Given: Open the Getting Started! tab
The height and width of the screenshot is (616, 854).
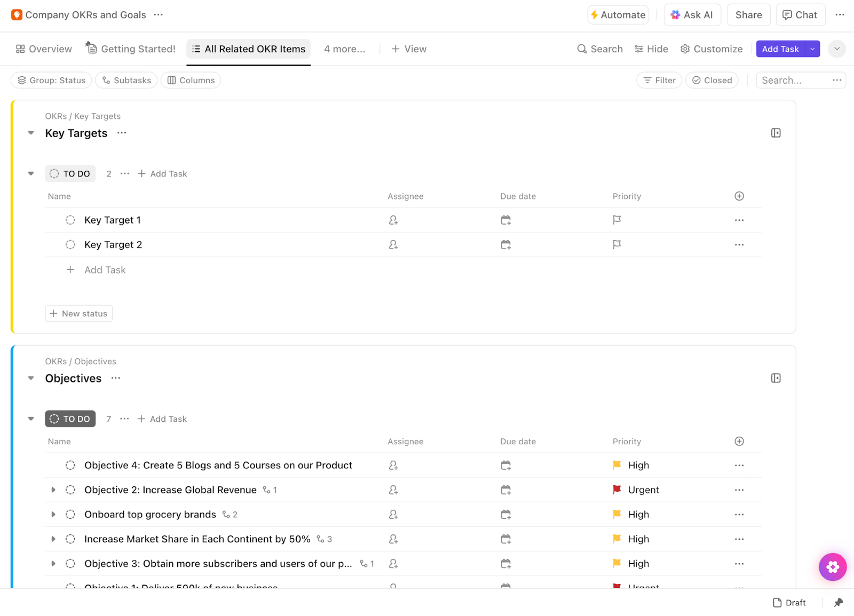Looking at the screenshot, I should (131, 49).
